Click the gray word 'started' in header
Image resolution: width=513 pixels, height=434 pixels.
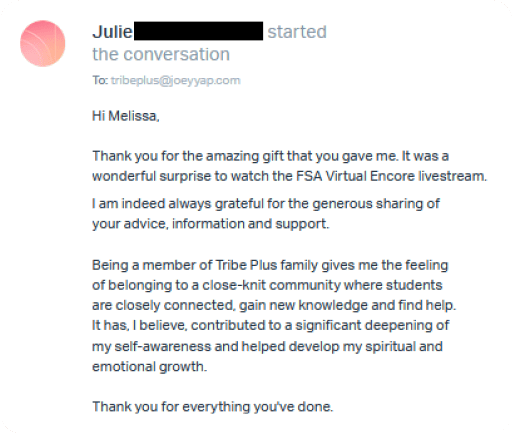click(297, 32)
